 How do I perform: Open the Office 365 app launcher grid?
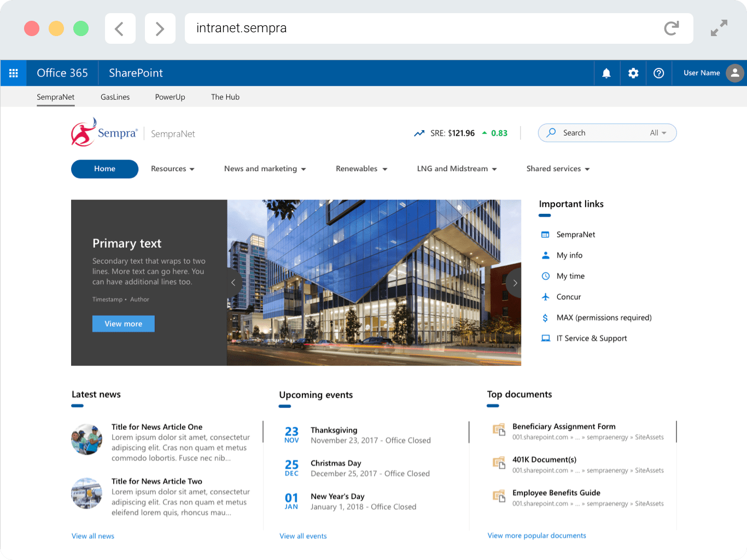tap(14, 73)
